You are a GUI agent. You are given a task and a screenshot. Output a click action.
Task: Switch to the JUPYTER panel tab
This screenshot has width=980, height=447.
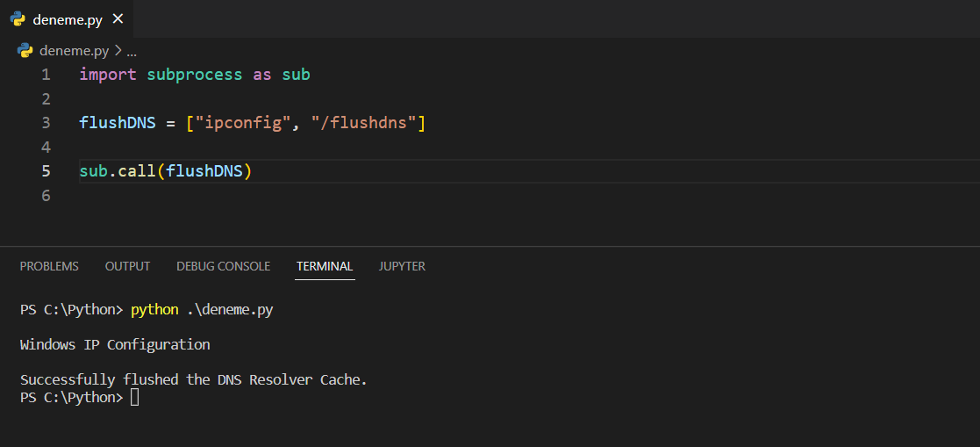[x=402, y=266]
